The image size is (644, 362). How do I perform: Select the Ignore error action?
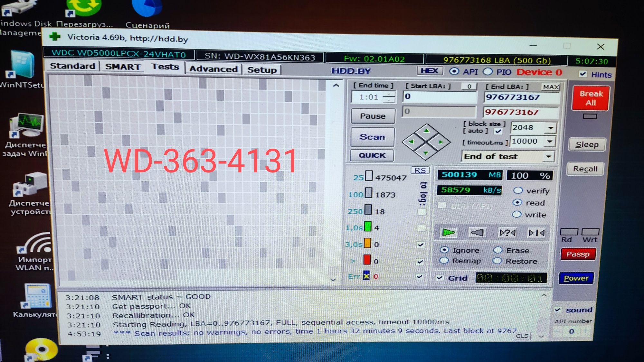coord(444,250)
